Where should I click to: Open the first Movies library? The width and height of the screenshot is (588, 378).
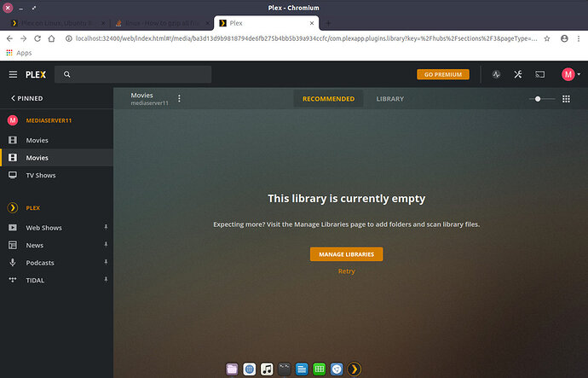click(x=37, y=141)
